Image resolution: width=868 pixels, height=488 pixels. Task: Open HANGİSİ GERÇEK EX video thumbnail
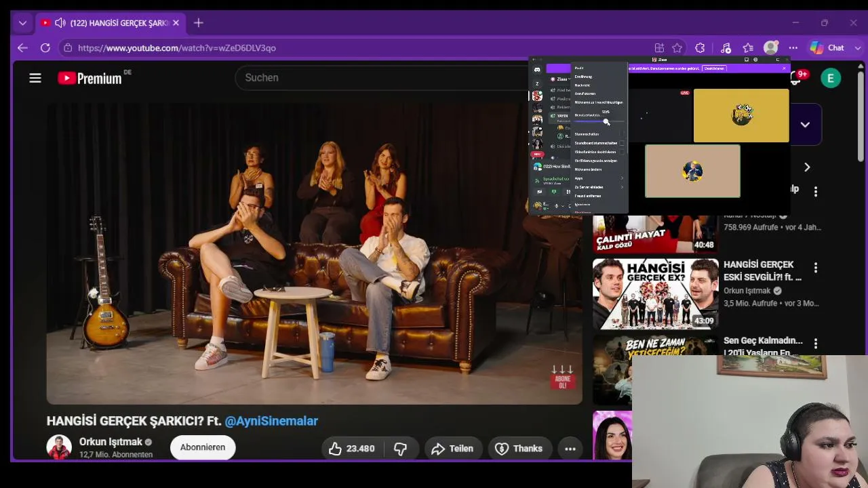coord(655,293)
